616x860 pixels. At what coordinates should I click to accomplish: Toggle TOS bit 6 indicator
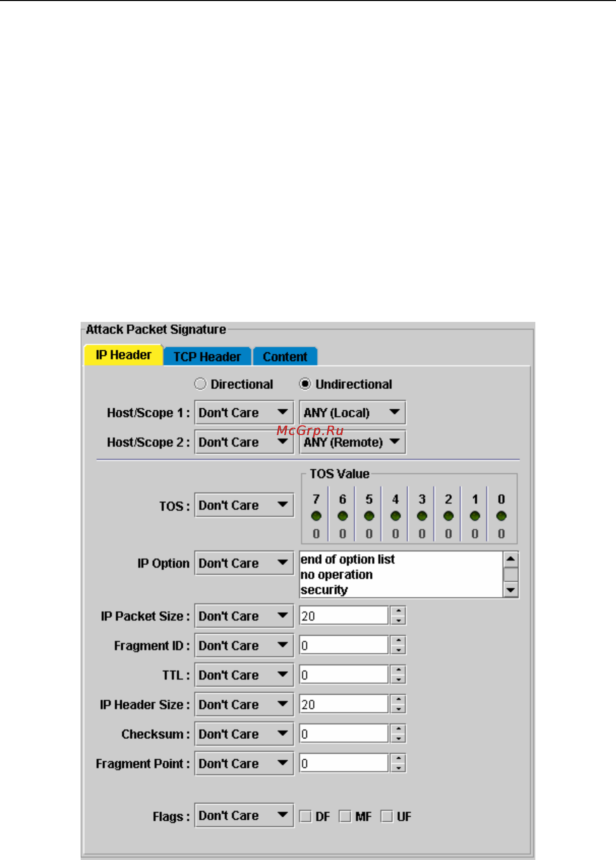[343, 516]
